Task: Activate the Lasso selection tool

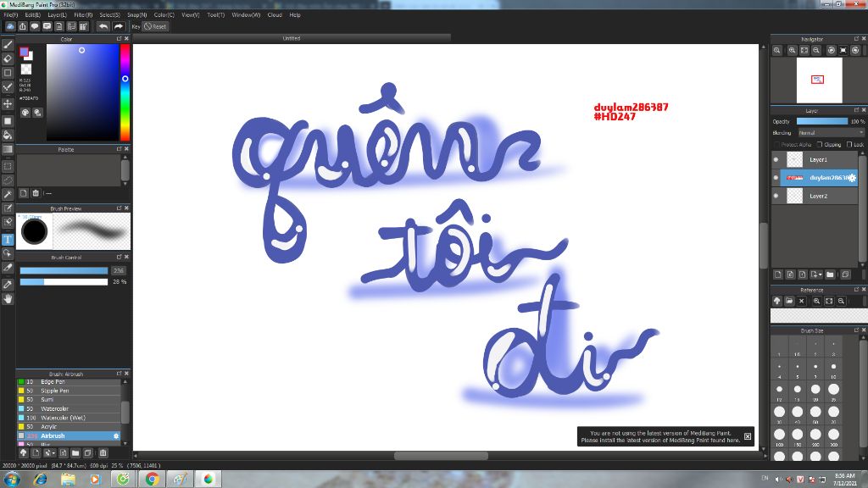Action: 8,180
